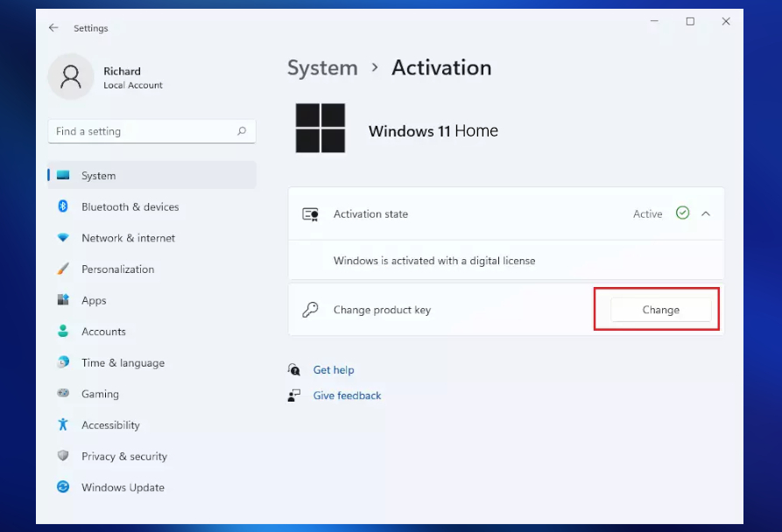Select the Time & language clock icon
782x532 pixels.
(62, 362)
